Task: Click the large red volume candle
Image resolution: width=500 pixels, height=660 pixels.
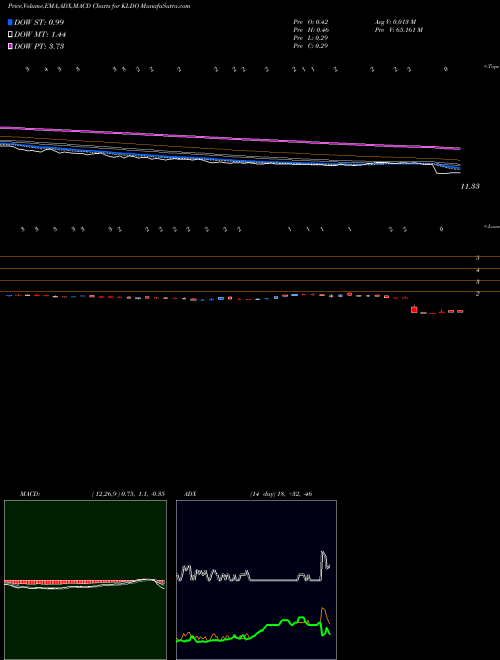Action: click(414, 310)
